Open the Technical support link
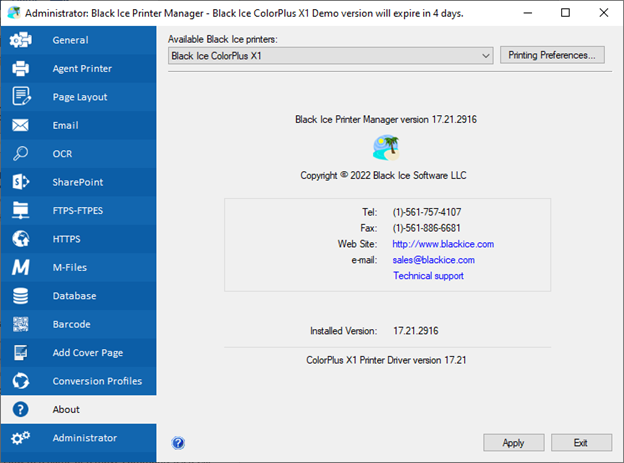This screenshot has height=463, width=624. tap(428, 276)
